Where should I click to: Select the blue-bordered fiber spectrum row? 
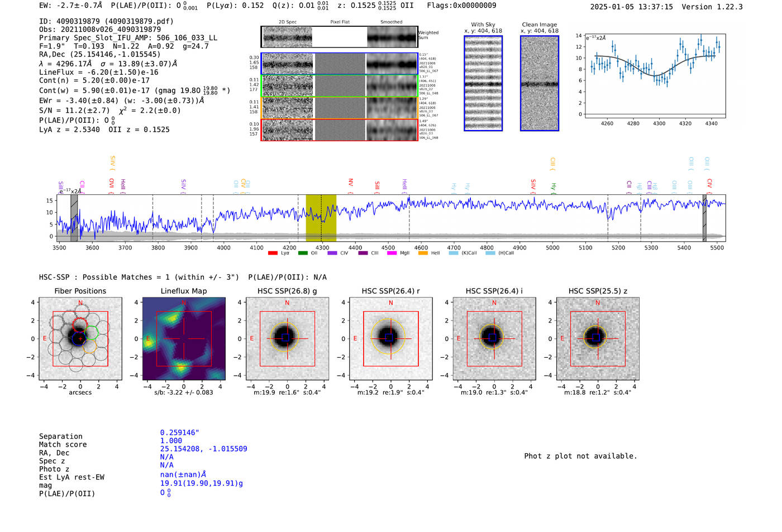pyautogui.click(x=340, y=64)
